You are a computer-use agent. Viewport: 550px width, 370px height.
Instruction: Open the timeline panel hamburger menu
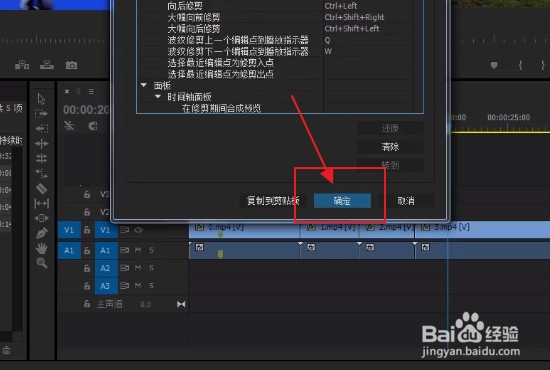coord(91,92)
